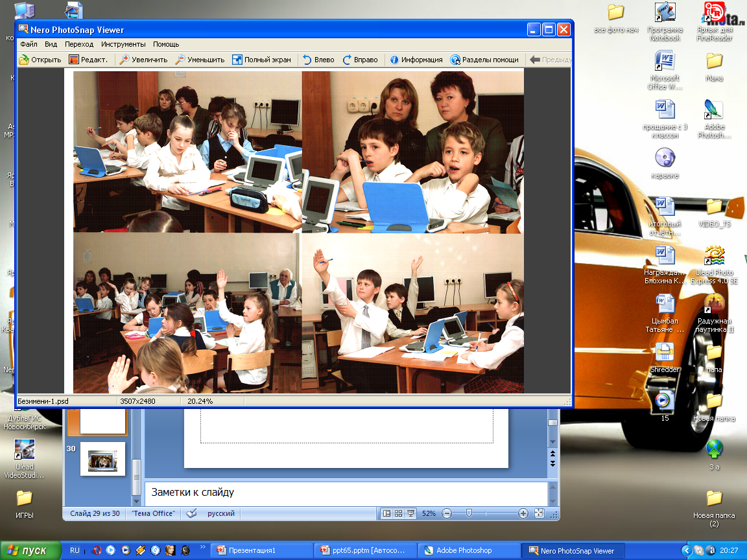747x560 pixels.
Task: Zoom in using the Увеличить magnifier
Action: pyautogui.click(x=124, y=60)
